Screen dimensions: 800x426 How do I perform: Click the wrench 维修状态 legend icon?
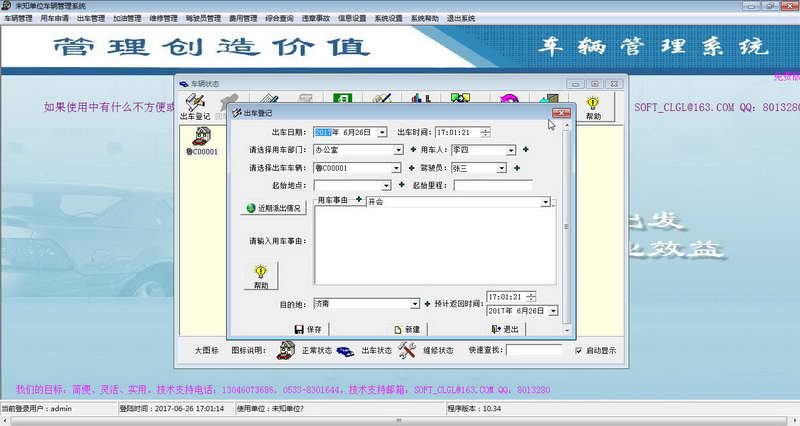407,350
